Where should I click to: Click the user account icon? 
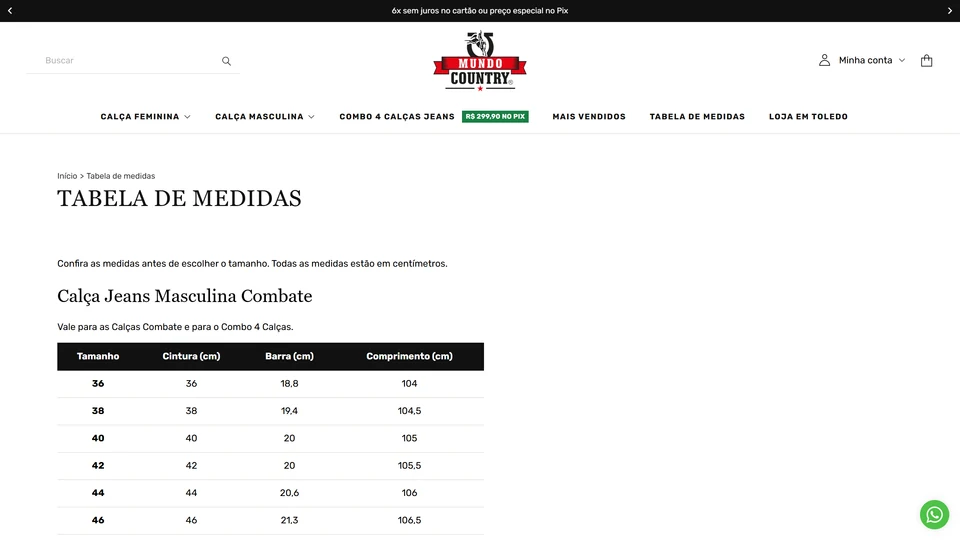coord(824,60)
